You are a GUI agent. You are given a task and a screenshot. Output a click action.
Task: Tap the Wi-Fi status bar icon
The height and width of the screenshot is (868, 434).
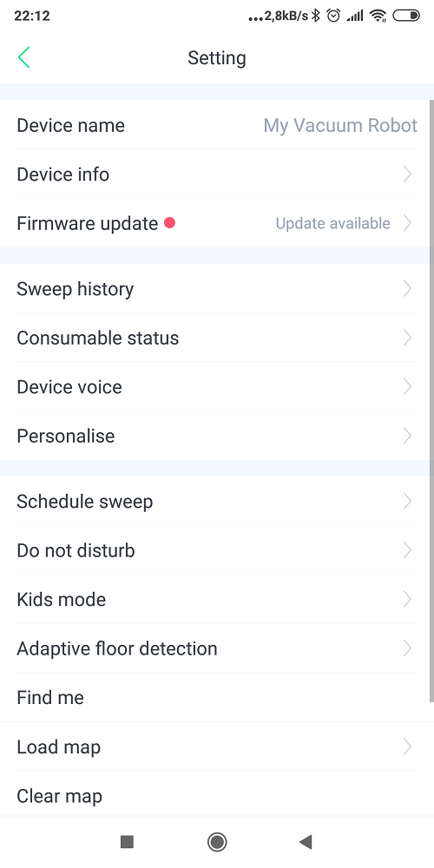[378, 16]
